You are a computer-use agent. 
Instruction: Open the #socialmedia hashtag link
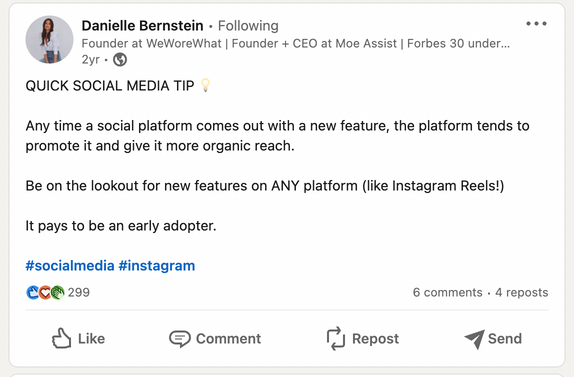pos(70,266)
